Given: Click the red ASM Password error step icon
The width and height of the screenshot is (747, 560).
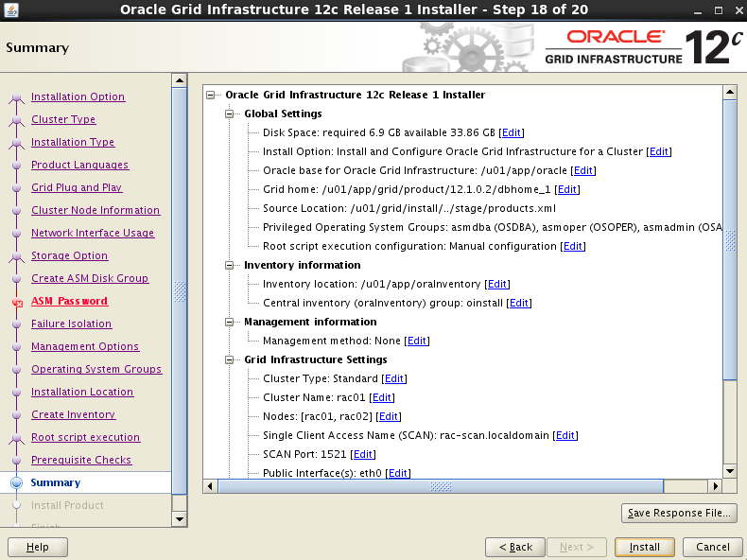Looking at the screenshot, I should (x=17, y=302).
